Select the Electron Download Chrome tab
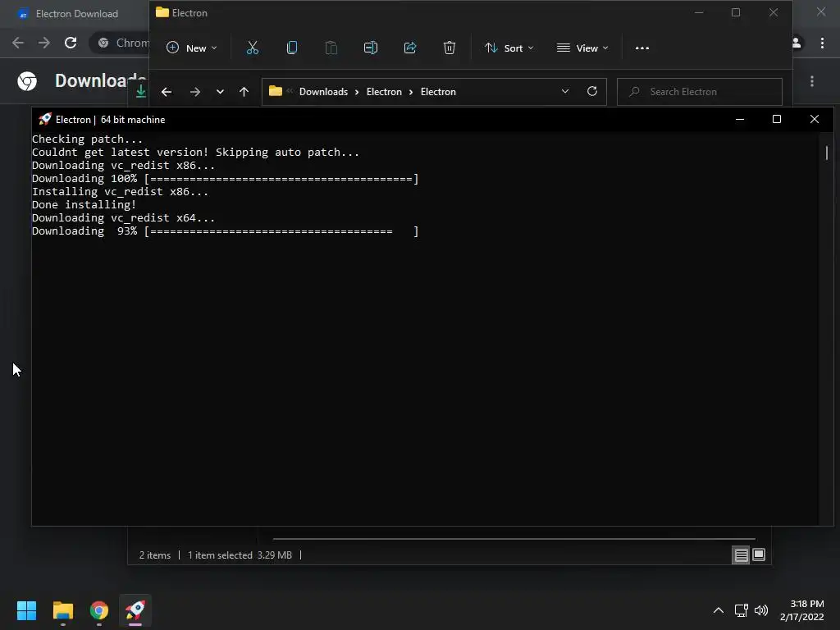The height and width of the screenshot is (630, 840). 75,14
